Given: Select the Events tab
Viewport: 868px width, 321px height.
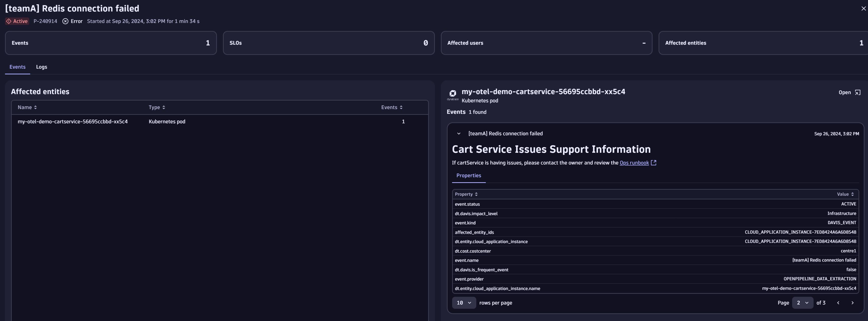Looking at the screenshot, I should 17,67.
